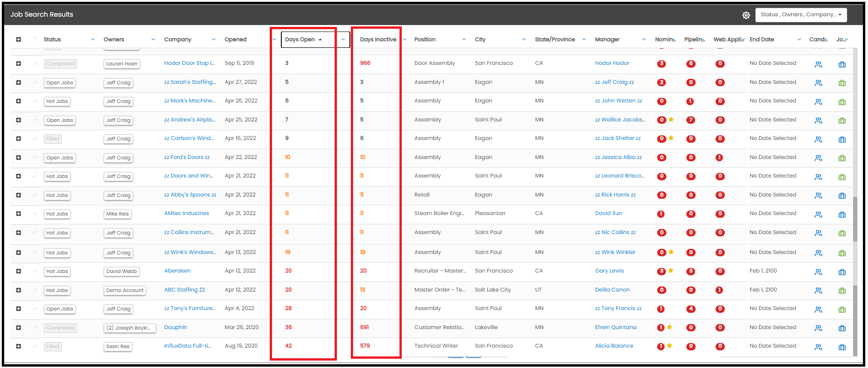The height and width of the screenshot is (368, 868).
Task: Expand the AMtec Industries row details
Action: coord(19,214)
